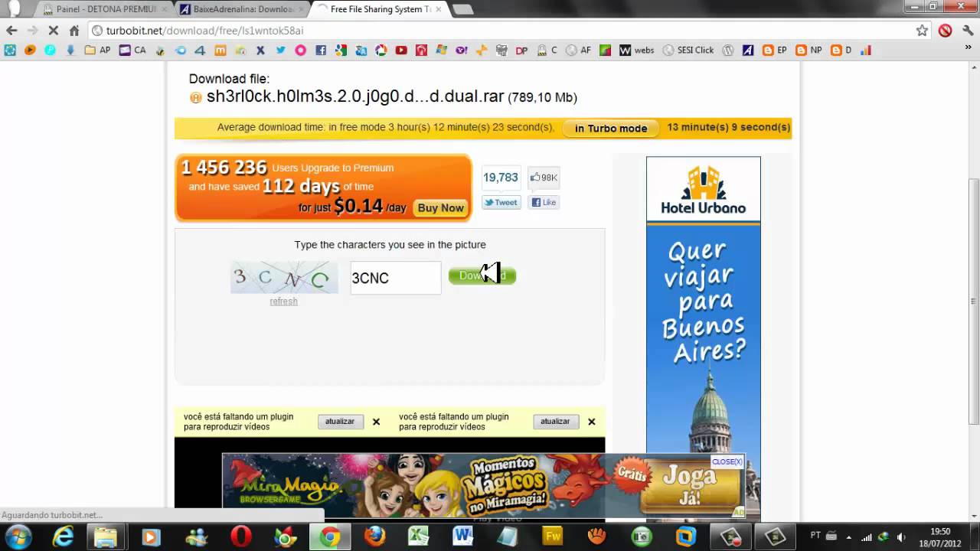Open the Windows Start menu
The height and width of the screenshot is (551, 980).
point(18,536)
